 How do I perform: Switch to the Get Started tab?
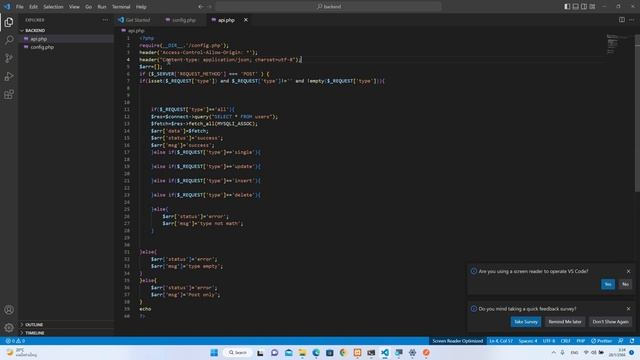tap(138, 20)
